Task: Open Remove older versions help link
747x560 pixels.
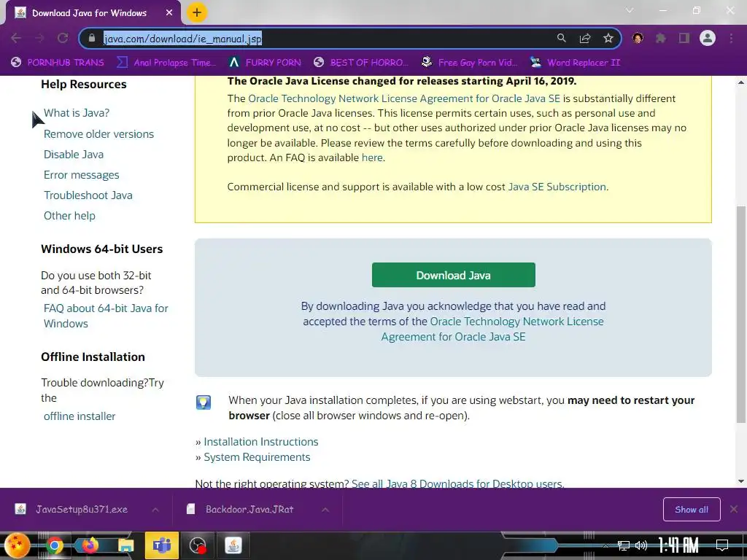Action: (x=98, y=134)
